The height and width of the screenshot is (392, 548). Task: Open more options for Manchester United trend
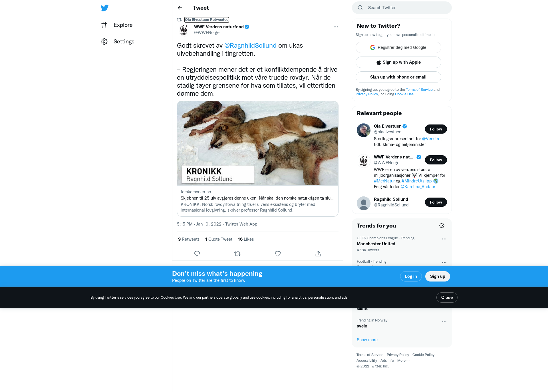pos(444,239)
